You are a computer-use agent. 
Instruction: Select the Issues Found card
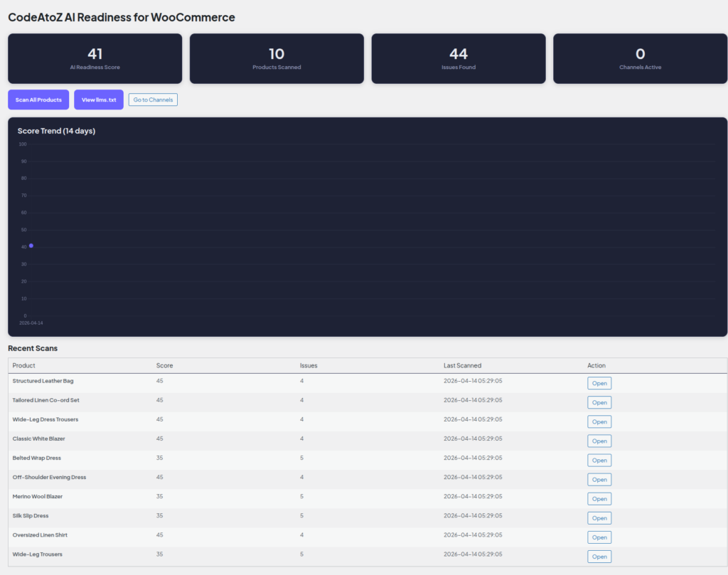click(459, 58)
